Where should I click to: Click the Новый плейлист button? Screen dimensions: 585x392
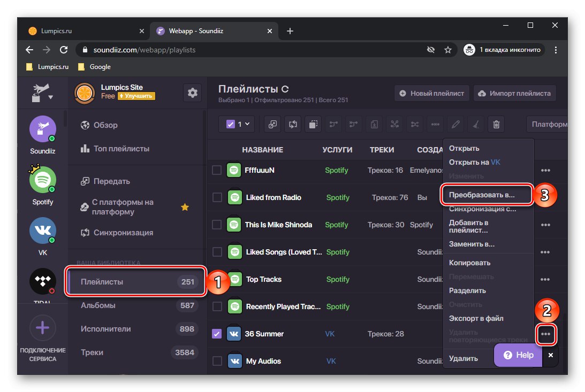click(x=432, y=93)
